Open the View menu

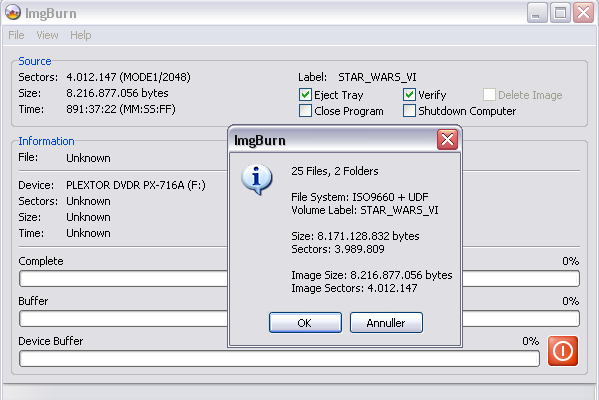47,35
